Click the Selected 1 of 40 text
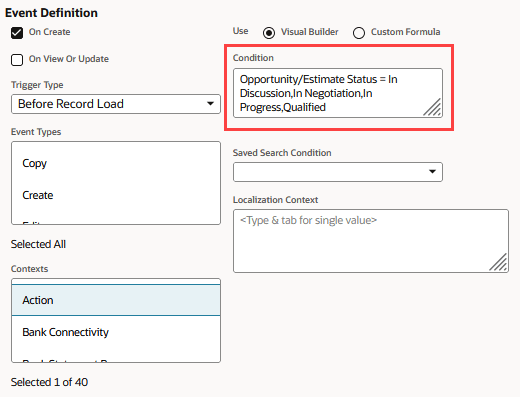Screen dimensions: 520x397 [x=49, y=382]
